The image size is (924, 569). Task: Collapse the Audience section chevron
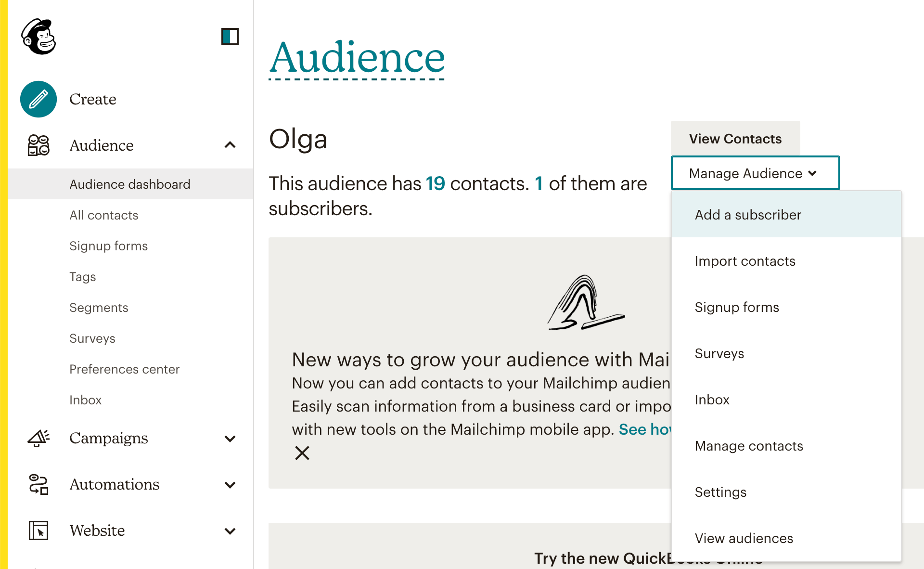(x=231, y=145)
